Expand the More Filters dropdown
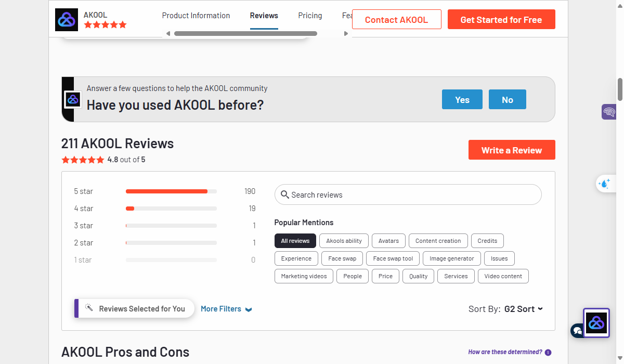The width and height of the screenshot is (624, 364). pyautogui.click(x=226, y=309)
